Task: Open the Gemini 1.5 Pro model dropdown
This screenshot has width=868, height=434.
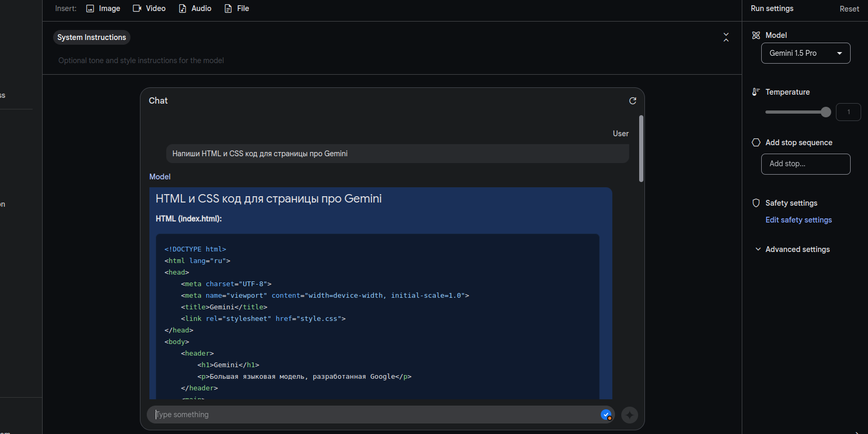Action: point(805,53)
